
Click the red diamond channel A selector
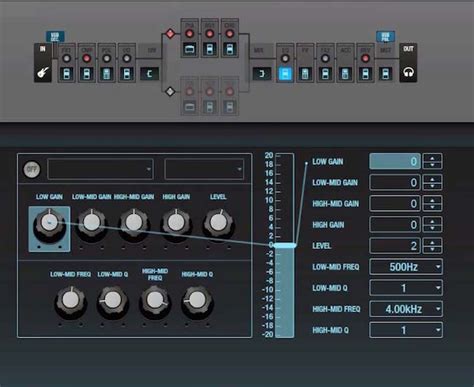click(170, 33)
